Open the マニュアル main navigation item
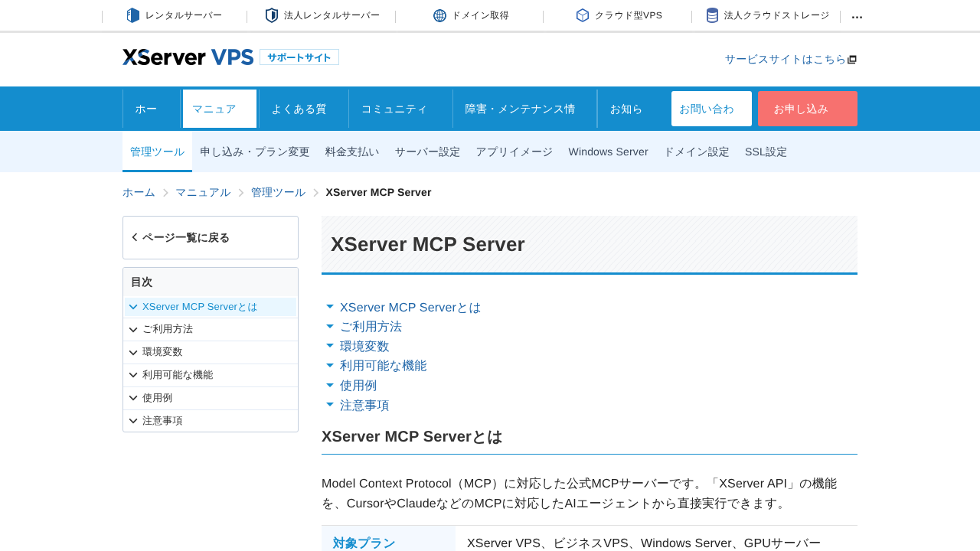 pos(220,109)
